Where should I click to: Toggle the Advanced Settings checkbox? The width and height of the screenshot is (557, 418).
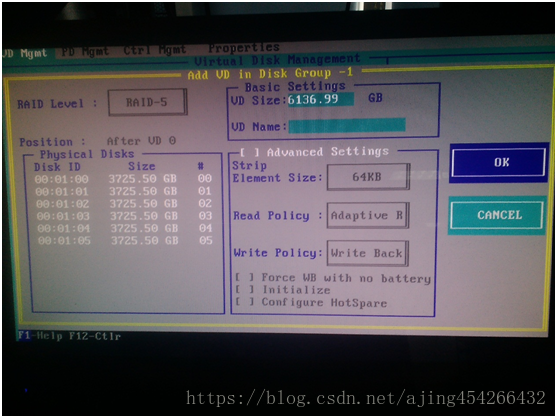250,153
